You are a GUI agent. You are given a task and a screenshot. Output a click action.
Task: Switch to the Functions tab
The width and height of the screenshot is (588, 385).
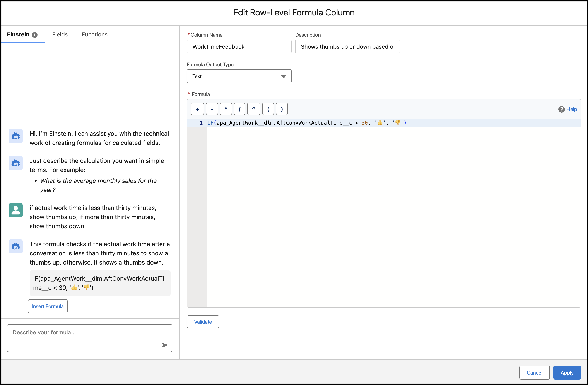(x=94, y=34)
